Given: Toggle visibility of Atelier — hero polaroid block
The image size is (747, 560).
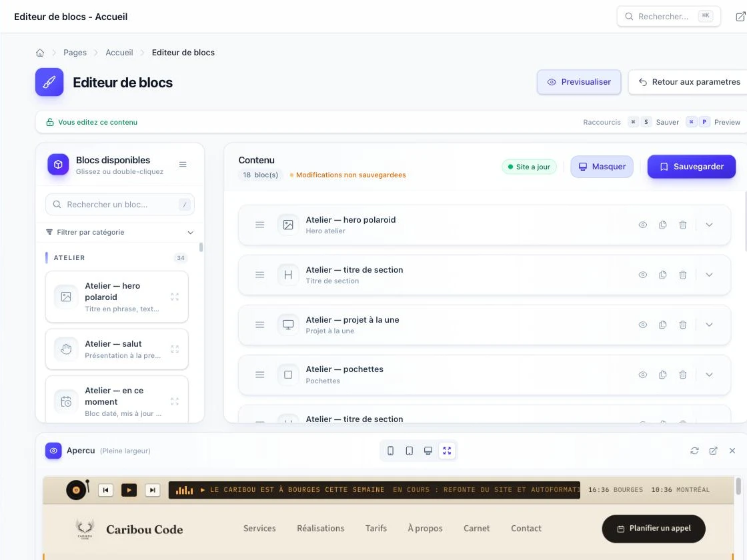Looking at the screenshot, I should 643,225.
